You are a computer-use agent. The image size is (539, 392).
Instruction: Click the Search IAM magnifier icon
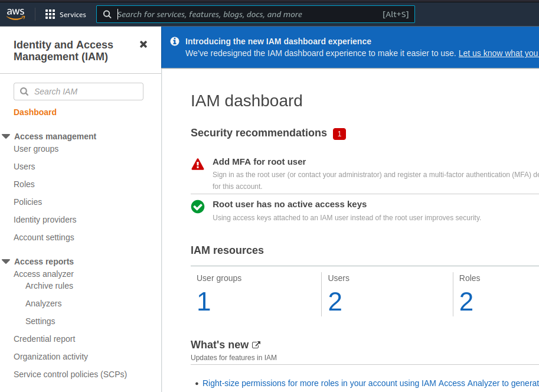click(x=24, y=92)
